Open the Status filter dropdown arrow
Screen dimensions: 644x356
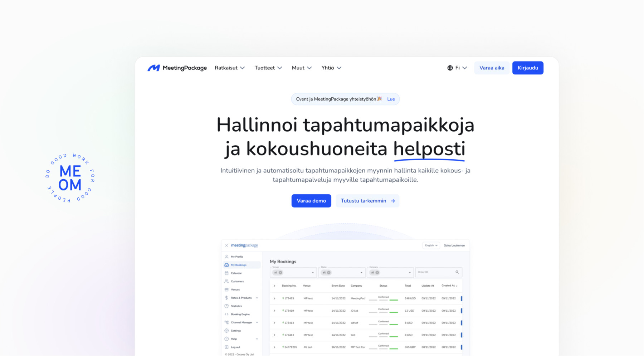click(x=361, y=273)
